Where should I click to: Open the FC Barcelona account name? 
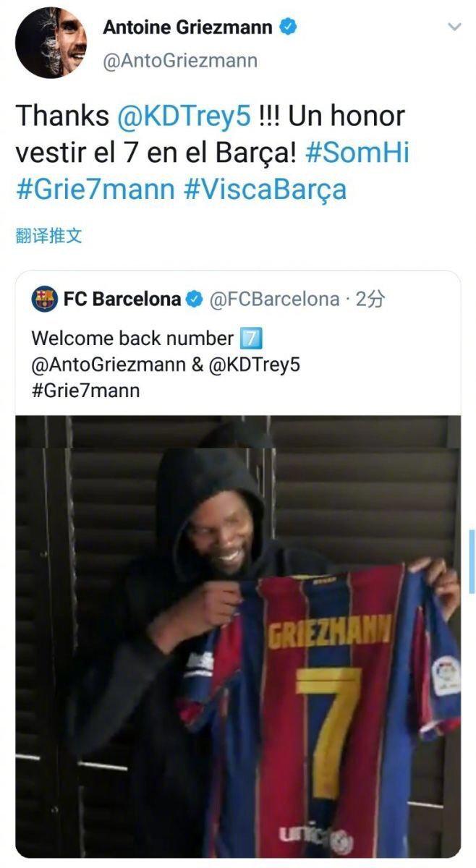coord(122,299)
